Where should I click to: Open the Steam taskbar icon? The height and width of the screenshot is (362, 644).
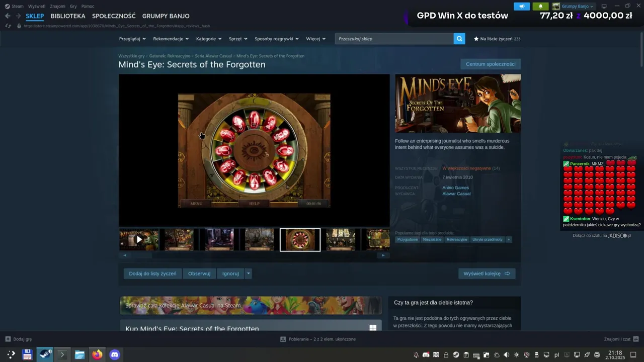(45, 354)
